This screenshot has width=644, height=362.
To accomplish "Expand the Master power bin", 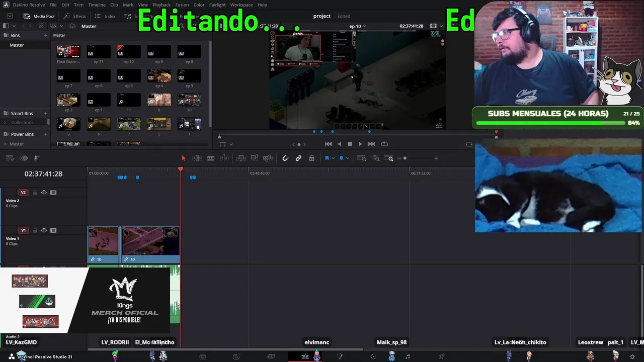I will [5, 144].
